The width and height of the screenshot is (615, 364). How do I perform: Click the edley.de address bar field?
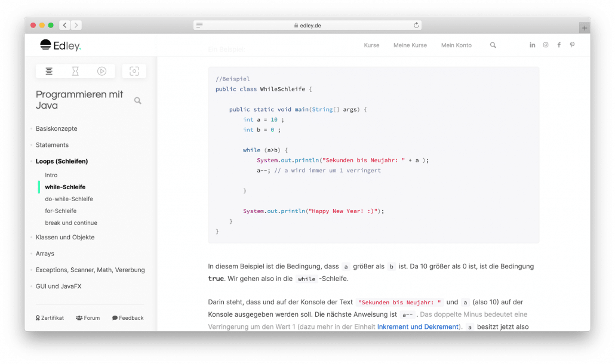click(x=307, y=25)
